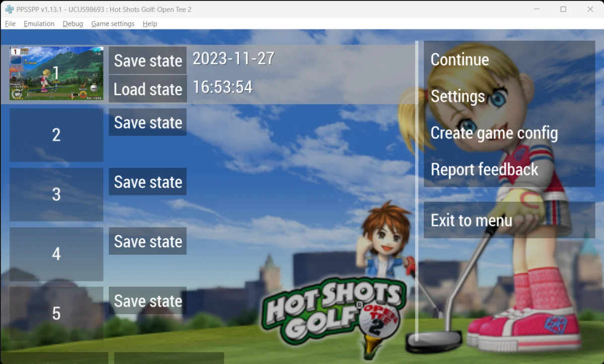Maximize the PPSSPP window
604x364 pixels.
[563, 9]
